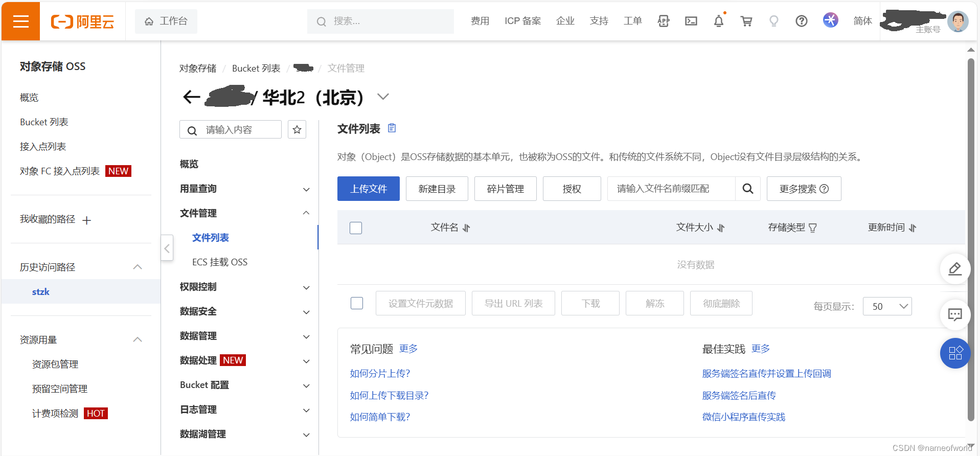Switch language via 简体
The height and width of the screenshot is (456, 980).
point(863,21)
